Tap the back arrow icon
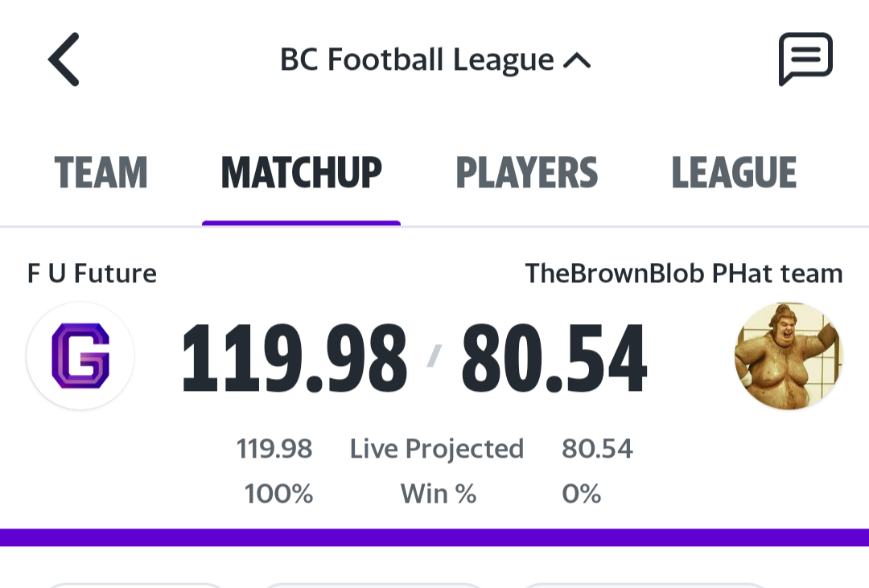This screenshot has height=588, width=869. click(64, 60)
